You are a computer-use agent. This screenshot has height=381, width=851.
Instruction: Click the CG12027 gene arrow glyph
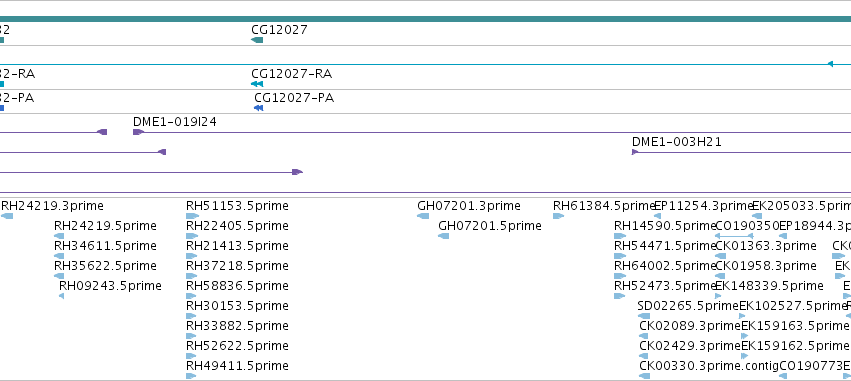[257, 40]
